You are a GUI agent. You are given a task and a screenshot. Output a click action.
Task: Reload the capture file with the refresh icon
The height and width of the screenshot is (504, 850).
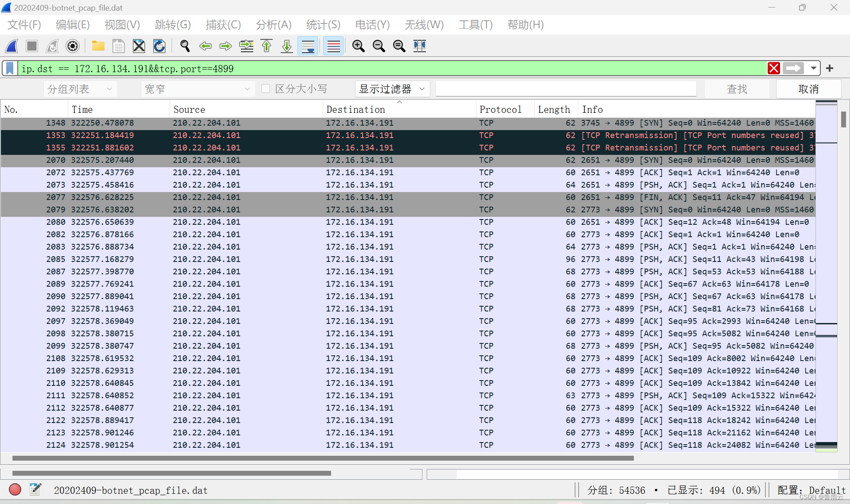pos(159,46)
